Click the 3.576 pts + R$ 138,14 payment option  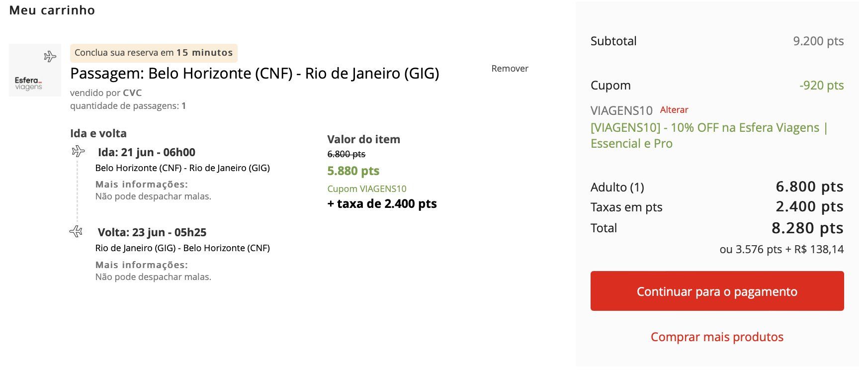coord(781,250)
